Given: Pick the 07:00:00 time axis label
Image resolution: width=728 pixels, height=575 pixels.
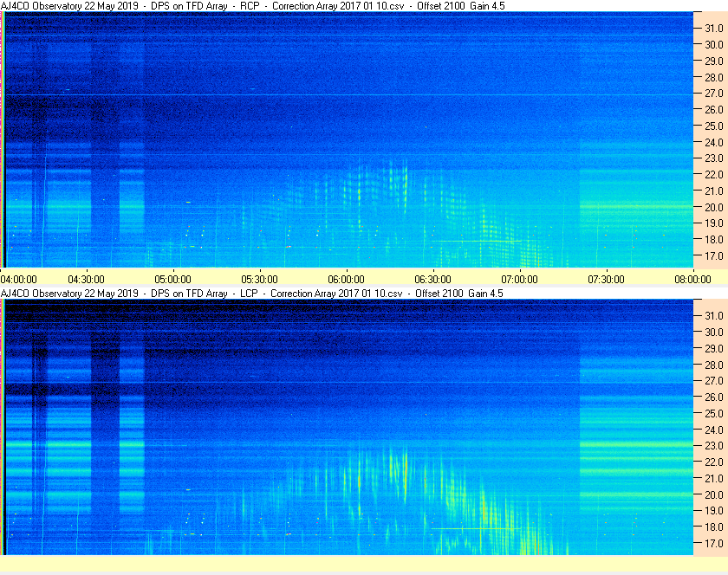Looking at the screenshot, I should click(x=519, y=280).
